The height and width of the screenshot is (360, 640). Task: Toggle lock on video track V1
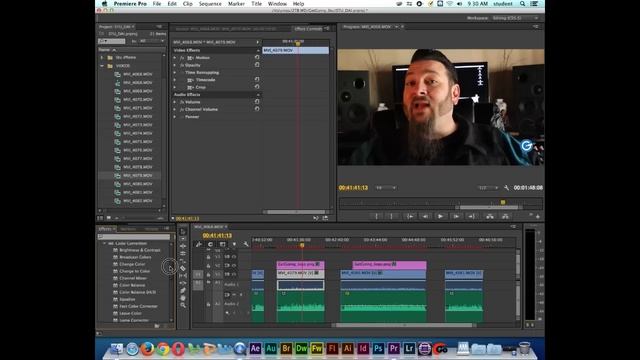[209, 274]
